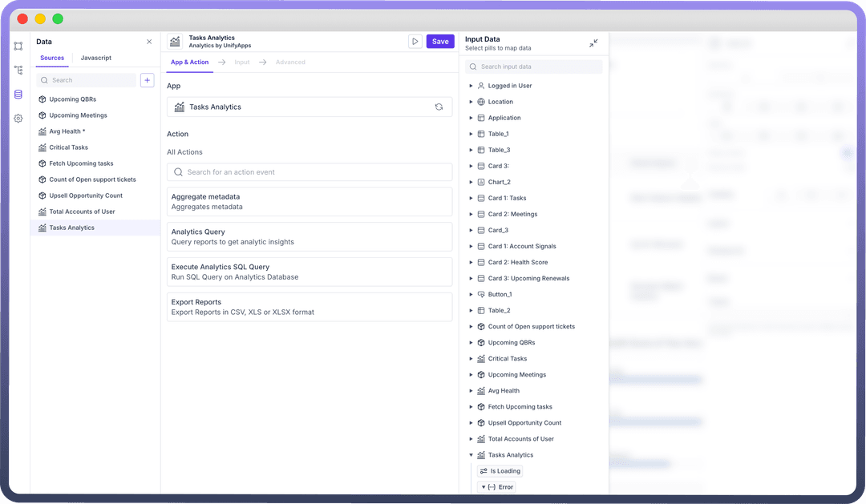Select the Is Loading pill
This screenshot has height=504, width=866.
click(x=500, y=471)
